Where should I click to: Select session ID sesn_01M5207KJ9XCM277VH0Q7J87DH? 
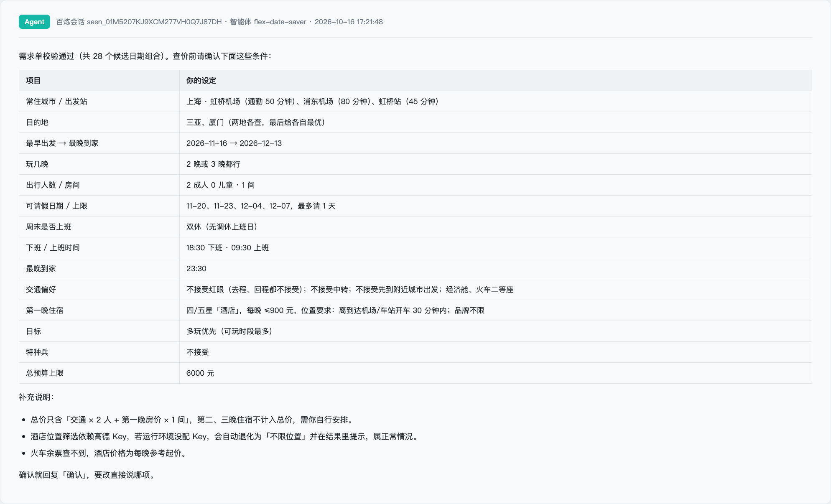coord(154,22)
